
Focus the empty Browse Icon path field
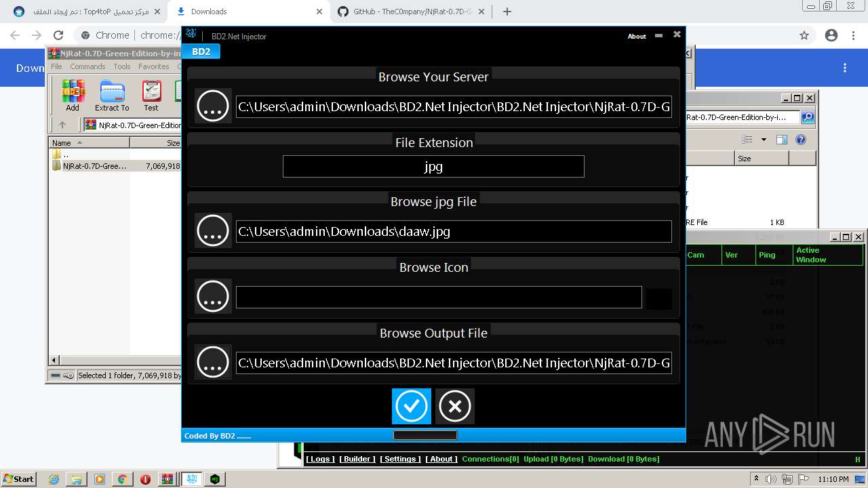[439, 297]
